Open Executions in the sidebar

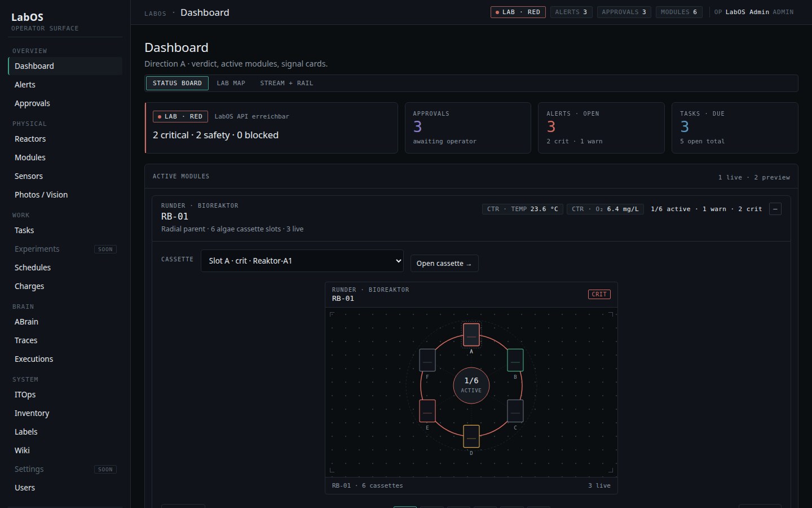point(65,359)
